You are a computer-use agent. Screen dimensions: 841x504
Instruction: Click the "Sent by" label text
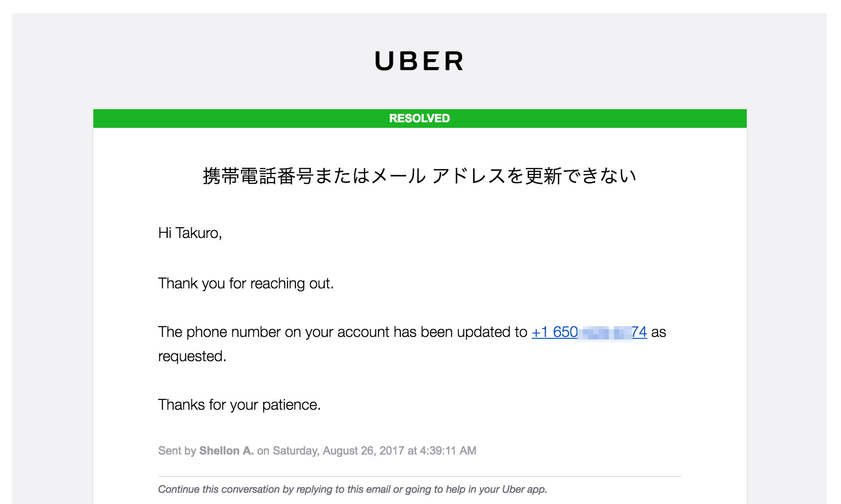coord(177,451)
